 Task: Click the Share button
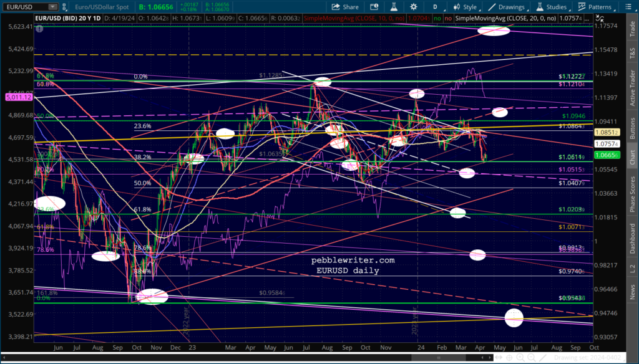coord(344,7)
